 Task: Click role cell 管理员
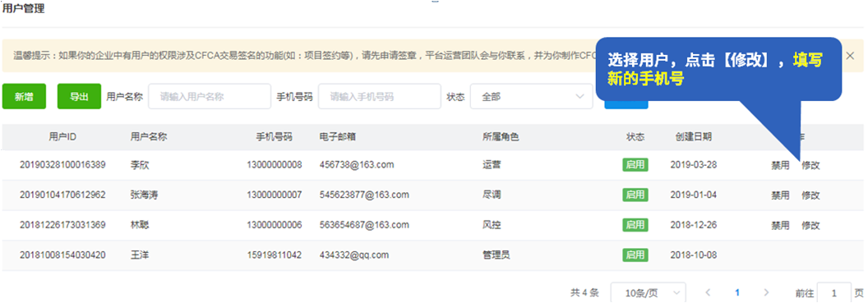(496, 255)
